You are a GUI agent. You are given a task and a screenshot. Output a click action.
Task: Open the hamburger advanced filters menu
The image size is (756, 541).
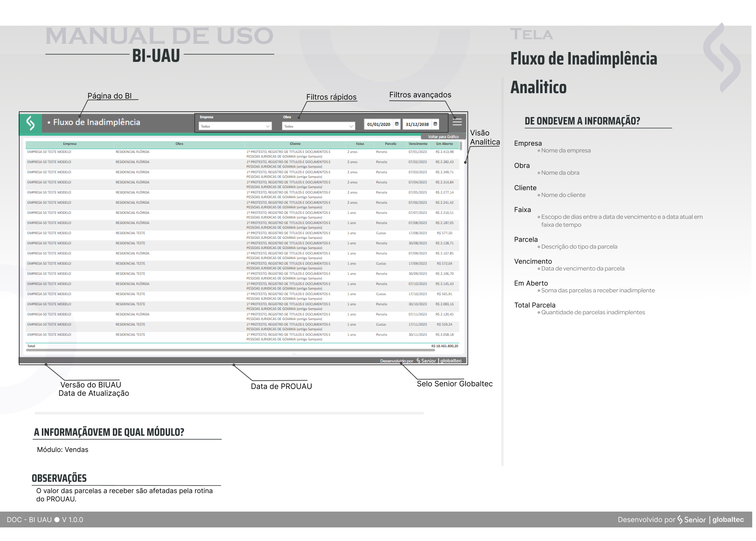457,122
